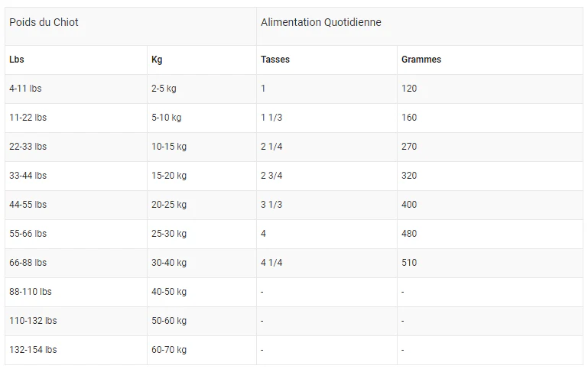Select the '4 1/4' tasses cell
The width and height of the screenshot is (588, 372).
point(271,263)
